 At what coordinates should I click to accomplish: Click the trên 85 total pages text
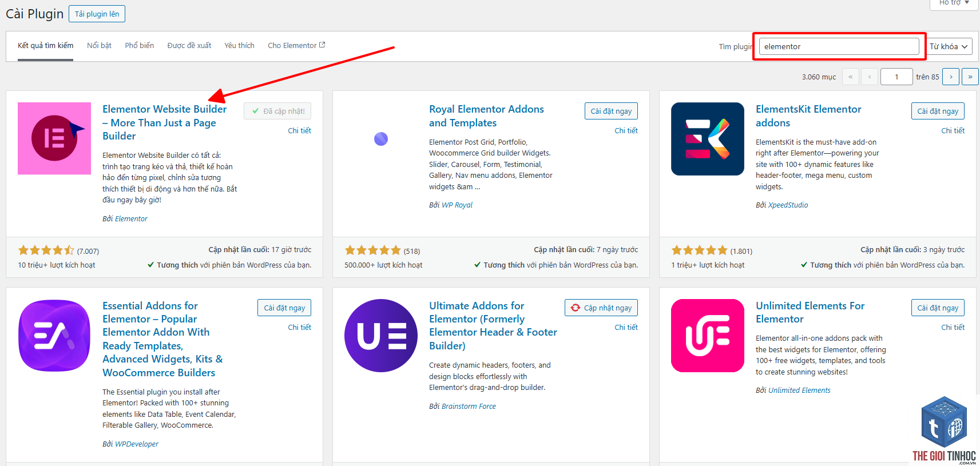[x=927, y=77]
